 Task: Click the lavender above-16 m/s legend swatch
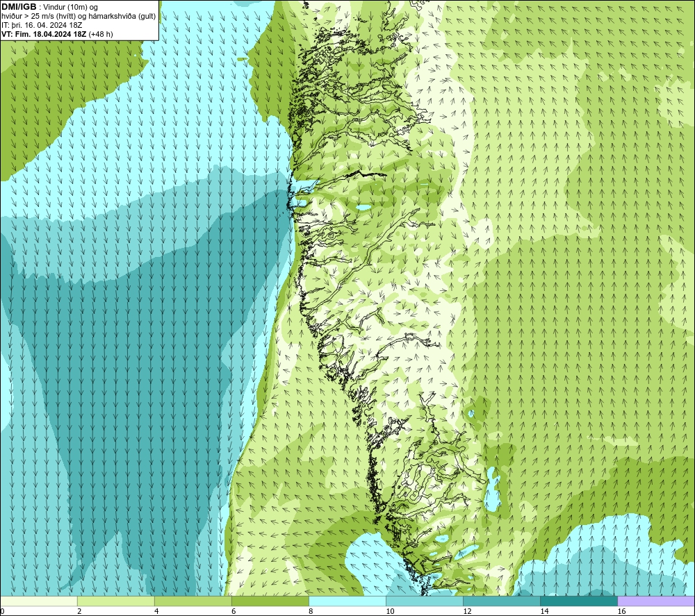click(656, 601)
